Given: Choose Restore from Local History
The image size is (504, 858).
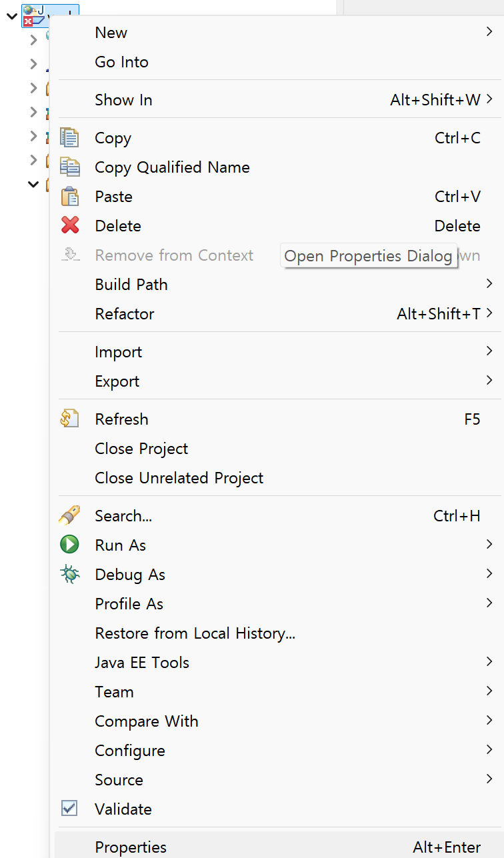Looking at the screenshot, I should coord(195,633).
